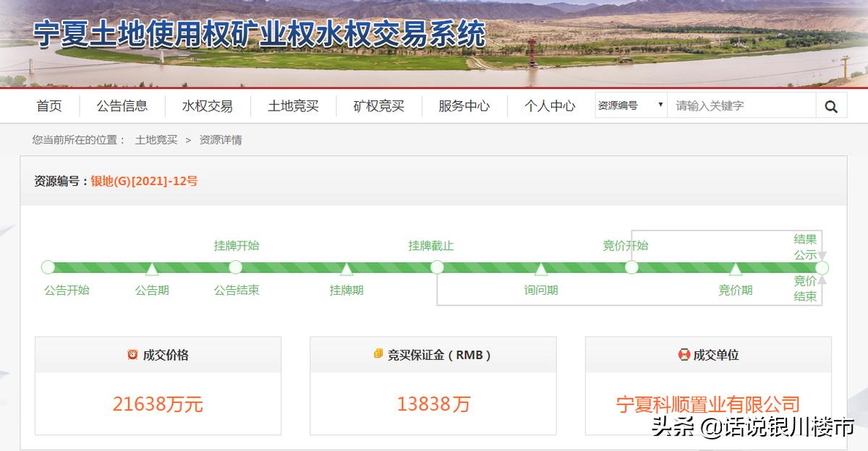Click the green timeline progress bar
The width and height of the screenshot is (868, 451).
coord(289,267)
